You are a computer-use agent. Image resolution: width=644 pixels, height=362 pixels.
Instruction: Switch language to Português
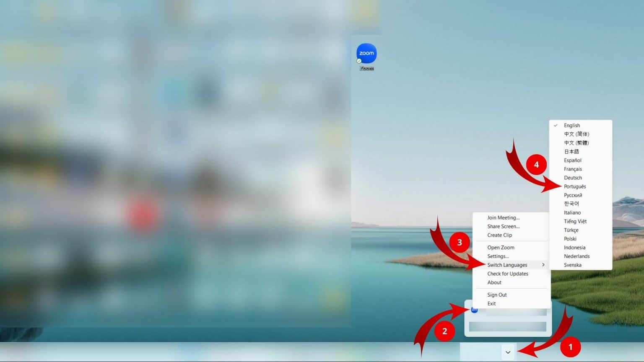click(x=575, y=186)
